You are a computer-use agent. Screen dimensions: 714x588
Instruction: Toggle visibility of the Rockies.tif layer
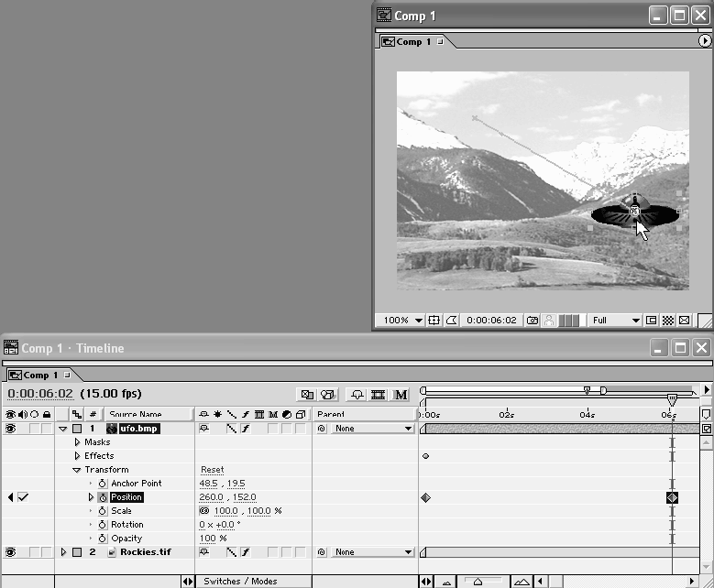11,552
